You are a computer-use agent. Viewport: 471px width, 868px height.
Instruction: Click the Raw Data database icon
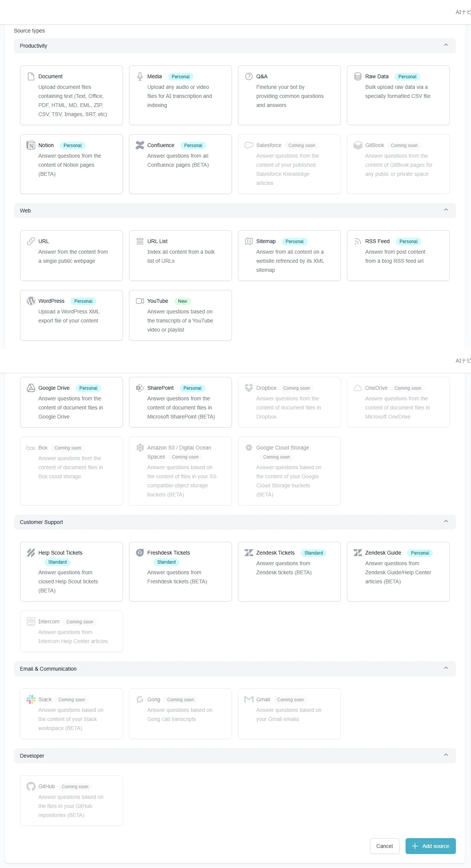358,76
